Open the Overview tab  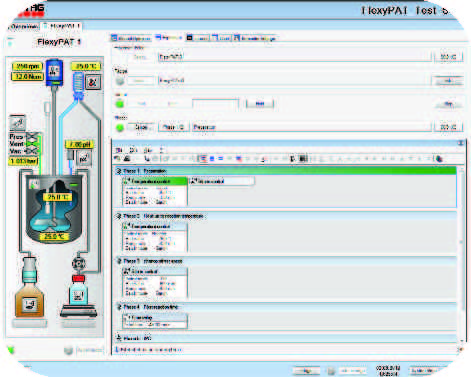click(x=23, y=26)
